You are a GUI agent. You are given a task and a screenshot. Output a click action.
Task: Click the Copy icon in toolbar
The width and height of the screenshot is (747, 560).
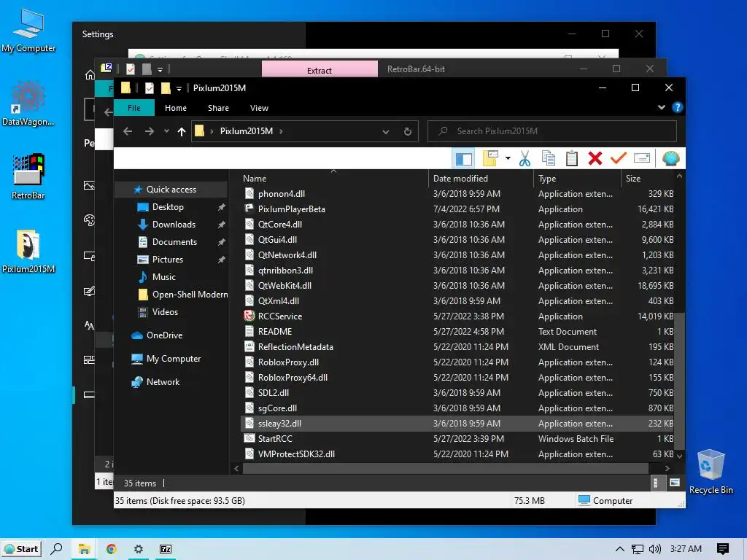[x=549, y=158]
